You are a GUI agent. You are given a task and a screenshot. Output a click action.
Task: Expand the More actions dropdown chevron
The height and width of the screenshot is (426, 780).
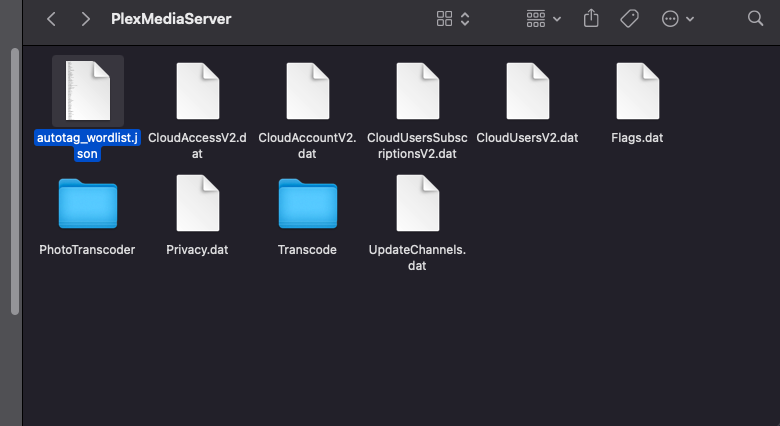tap(690, 19)
